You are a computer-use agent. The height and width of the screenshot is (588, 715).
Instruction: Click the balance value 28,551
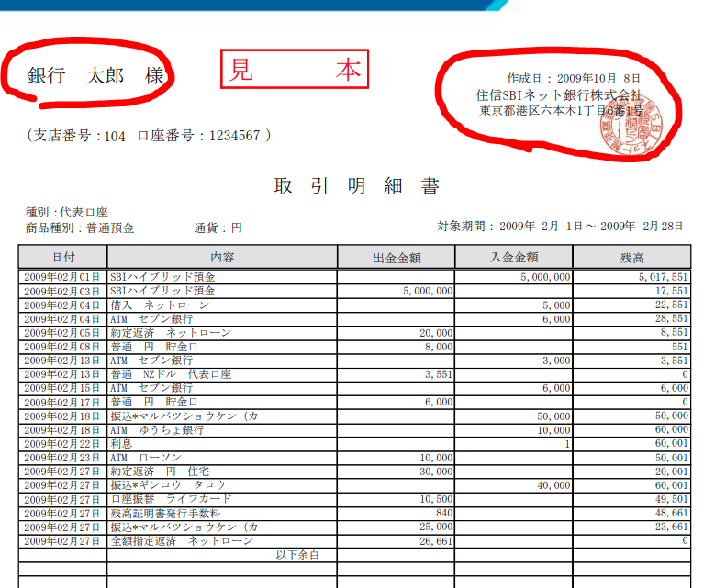point(672,318)
